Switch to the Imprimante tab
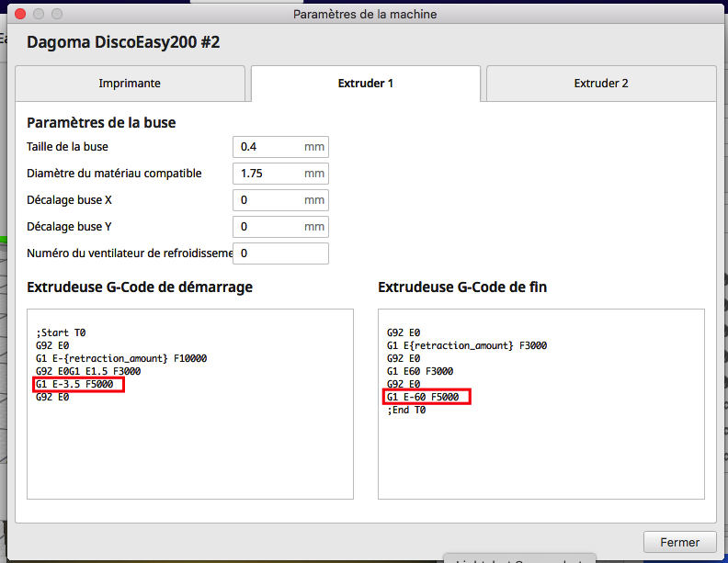 tap(130, 84)
